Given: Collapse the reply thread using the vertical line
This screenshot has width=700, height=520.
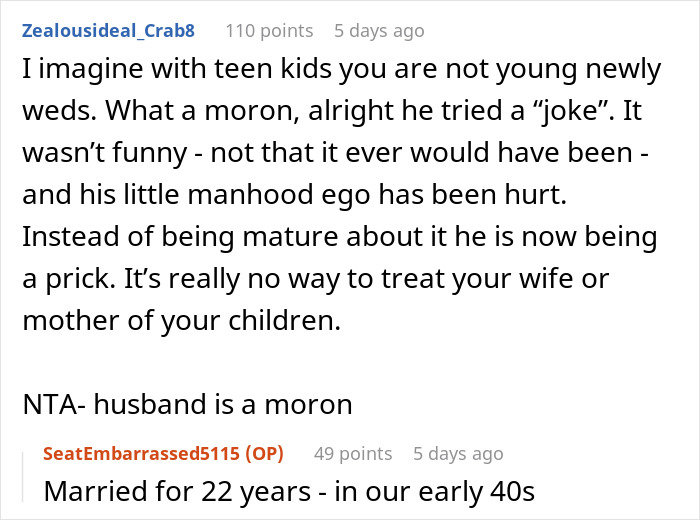Looking at the screenshot, I should tap(23, 477).
